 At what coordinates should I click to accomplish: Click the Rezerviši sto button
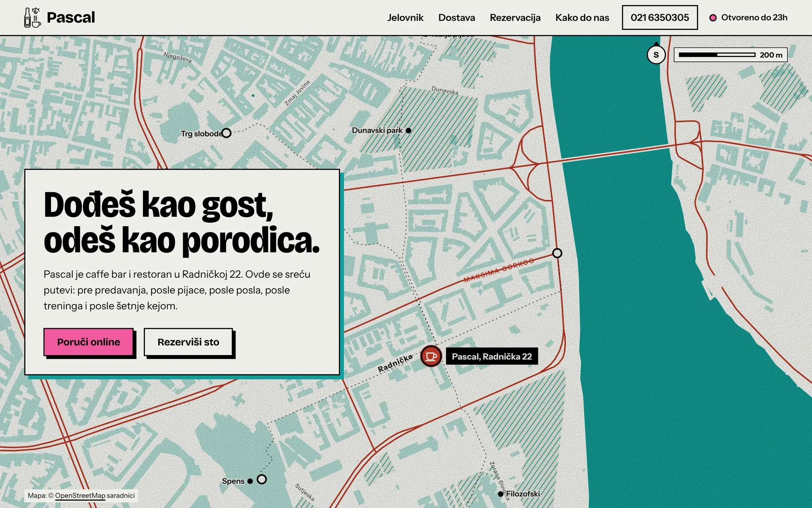point(188,342)
